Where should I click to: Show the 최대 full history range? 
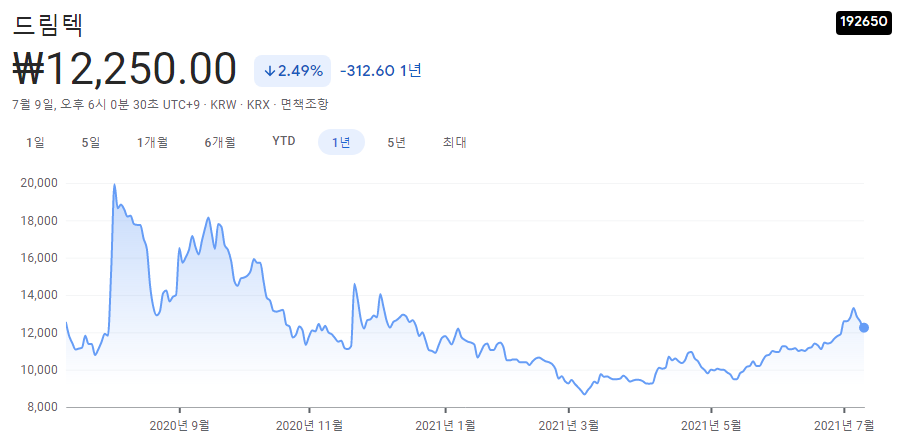coord(455,142)
